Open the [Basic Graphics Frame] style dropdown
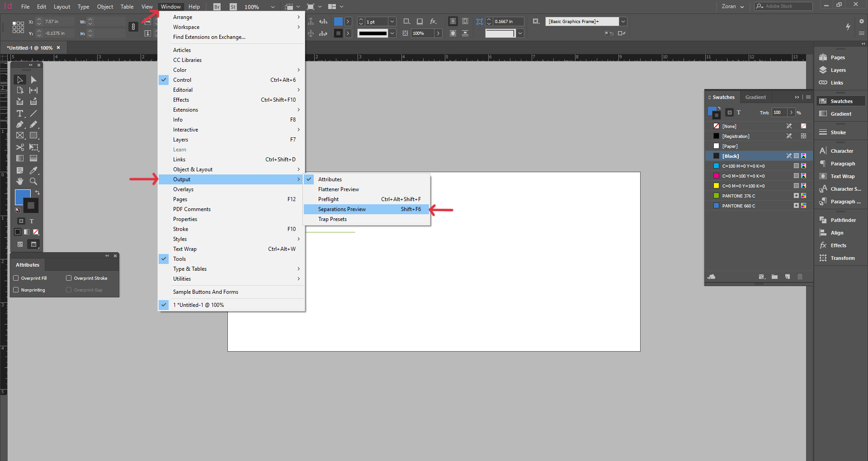 click(623, 21)
